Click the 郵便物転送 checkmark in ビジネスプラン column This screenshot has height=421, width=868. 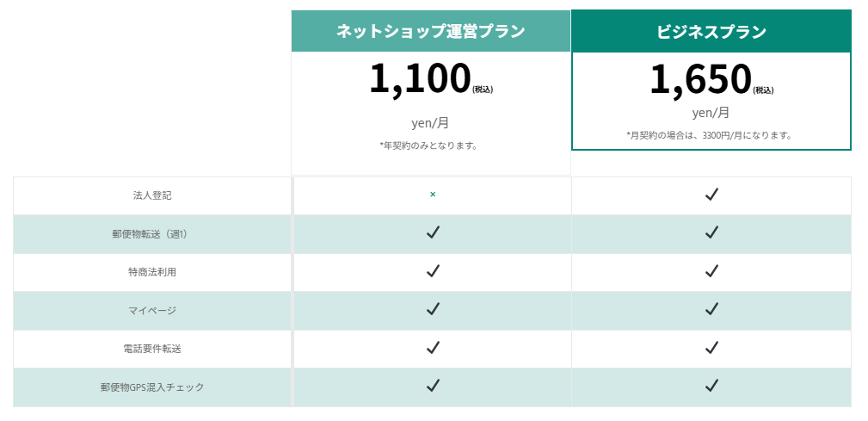711,232
